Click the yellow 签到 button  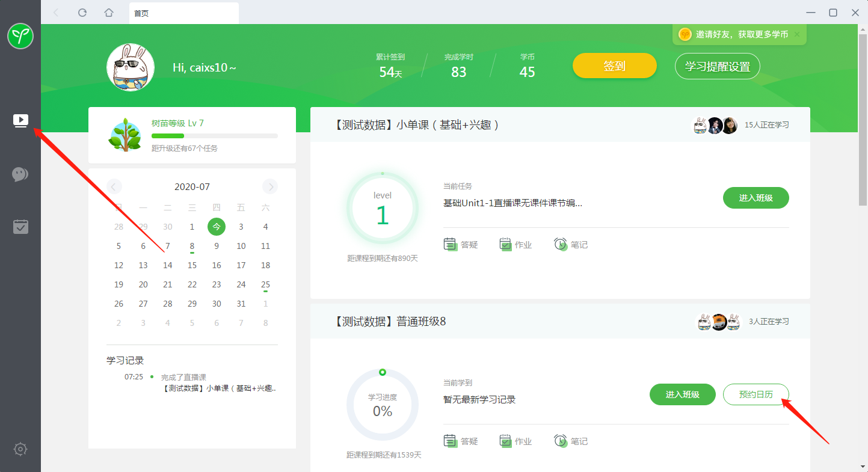[614, 66]
